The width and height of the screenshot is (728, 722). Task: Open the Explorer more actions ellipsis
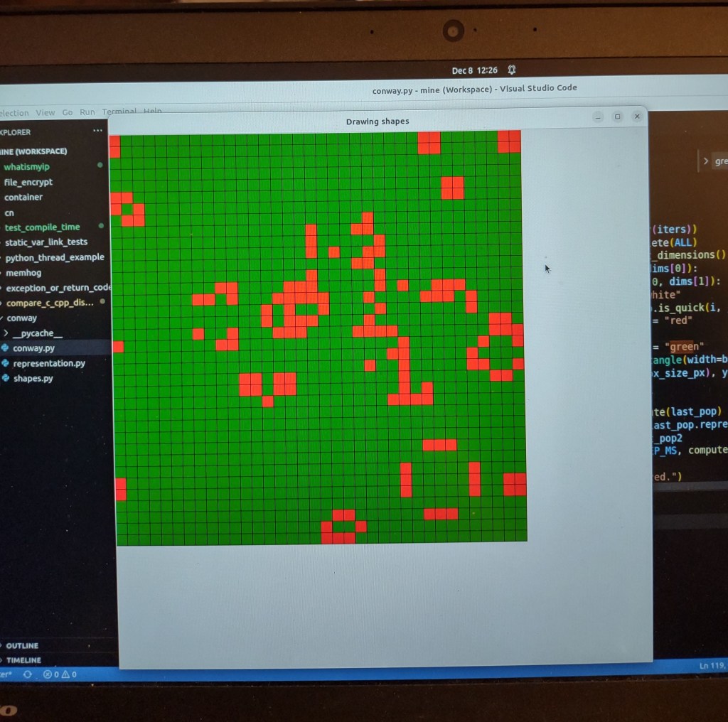pyautogui.click(x=97, y=131)
